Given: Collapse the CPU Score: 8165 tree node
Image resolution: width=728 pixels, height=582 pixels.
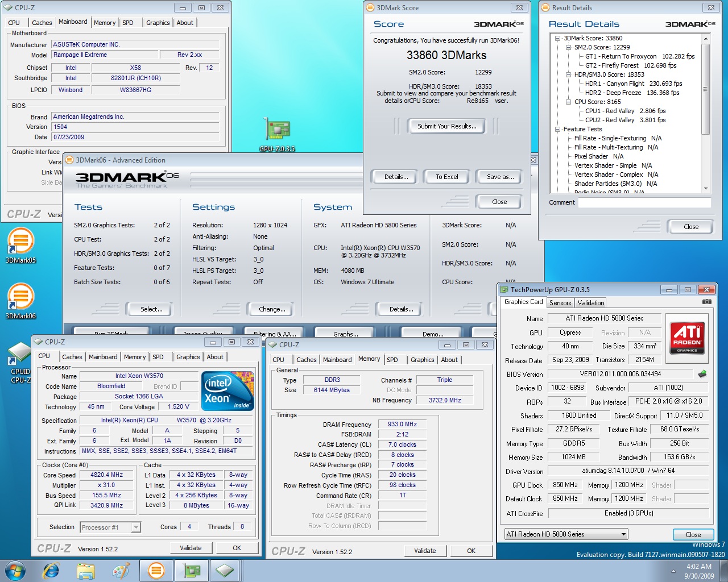Looking at the screenshot, I should click(x=568, y=102).
